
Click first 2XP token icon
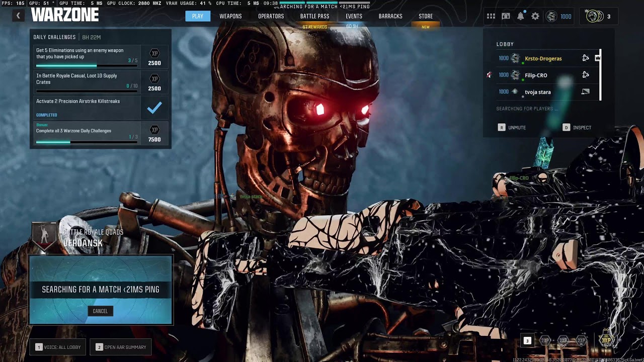[545, 340]
